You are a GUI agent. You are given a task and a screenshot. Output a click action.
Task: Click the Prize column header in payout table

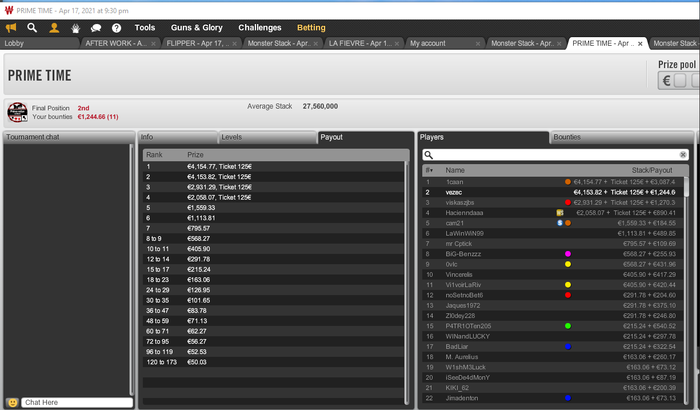[x=195, y=155]
